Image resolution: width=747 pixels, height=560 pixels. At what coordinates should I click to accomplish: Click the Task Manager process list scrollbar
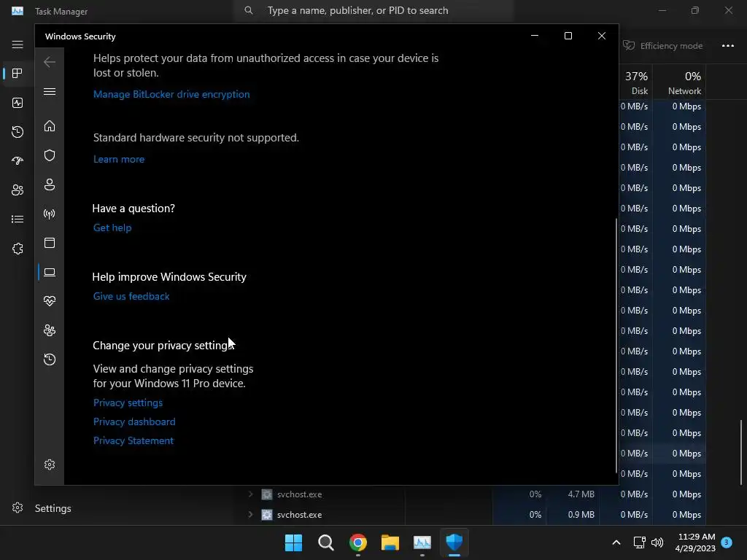tap(741, 451)
